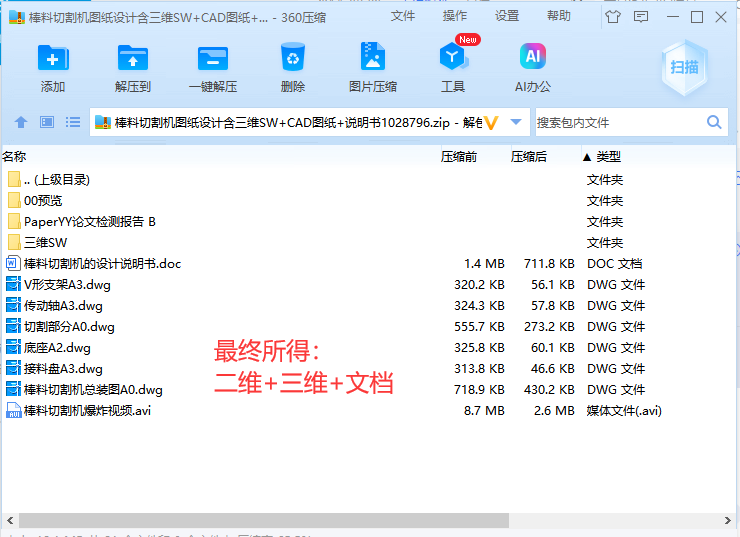
Task: Click the 扫描 scan hexagon button
Action: [684, 67]
